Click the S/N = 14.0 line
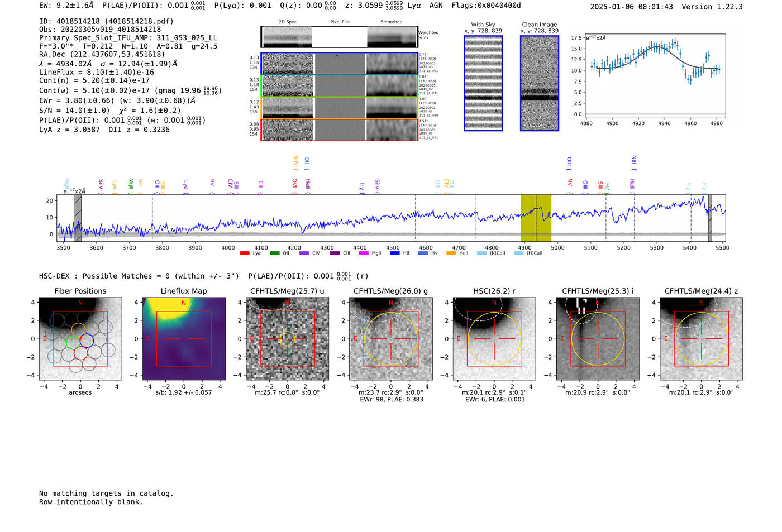 110,111
